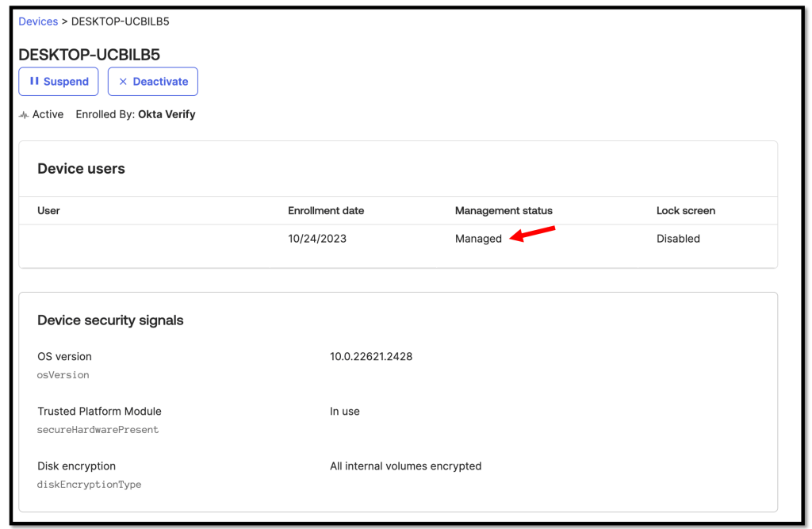The width and height of the screenshot is (812, 529).
Task: Select the 10/24/2023 enrollment date value
Action: 317,239
